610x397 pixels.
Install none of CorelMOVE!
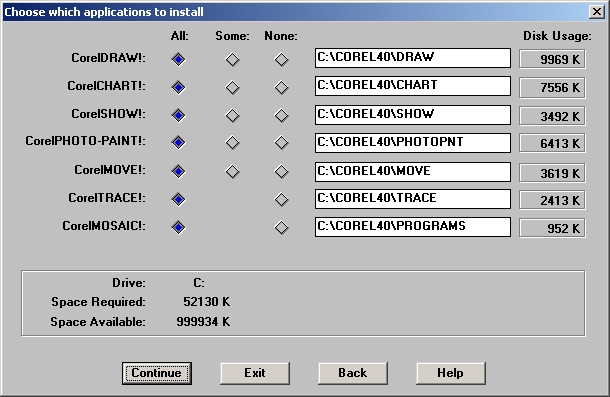click(x=281, y=172)
